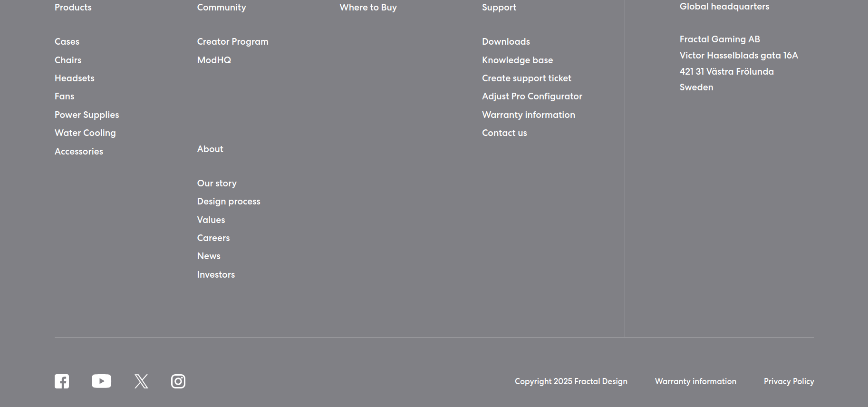
Task: Go to Knowledge base
Action: click(x=518, y=60)
